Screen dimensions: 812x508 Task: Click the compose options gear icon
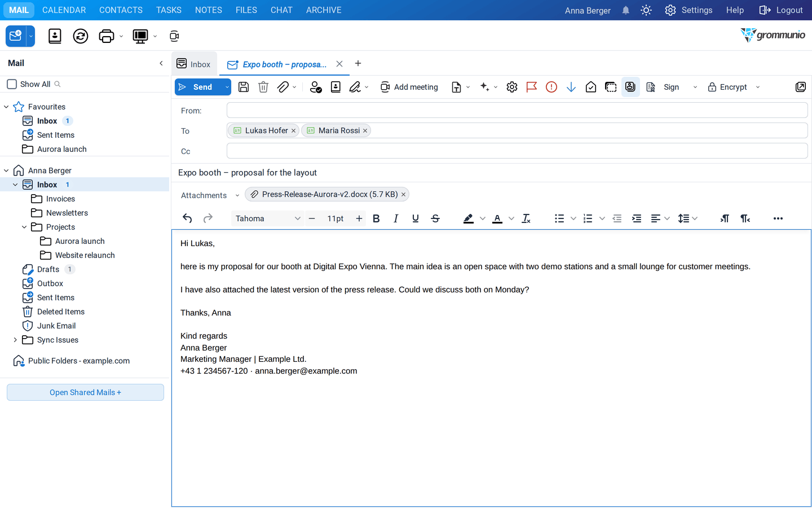[x=512, y=87]
